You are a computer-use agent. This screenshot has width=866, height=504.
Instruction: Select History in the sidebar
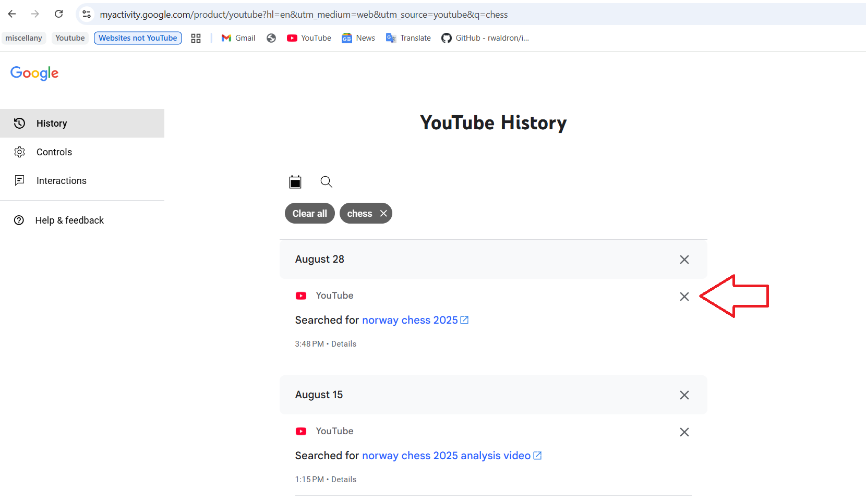point(52,124)
